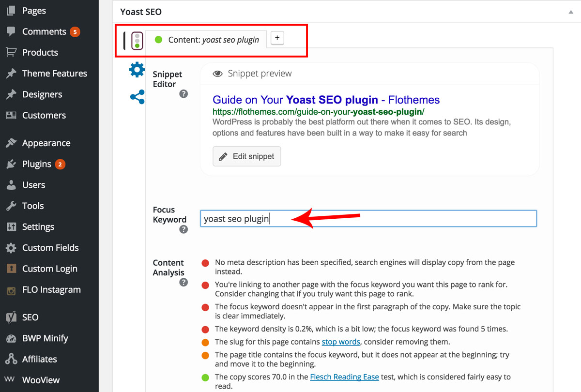This screenshot has width=581, height=392.
Task: Click the green flothemes.com snippet URL
Action: [x=319, y=111]
